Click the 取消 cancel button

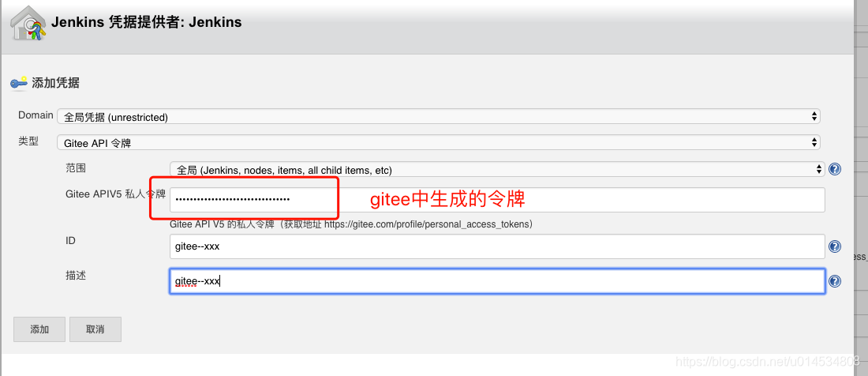pos(95,329)
